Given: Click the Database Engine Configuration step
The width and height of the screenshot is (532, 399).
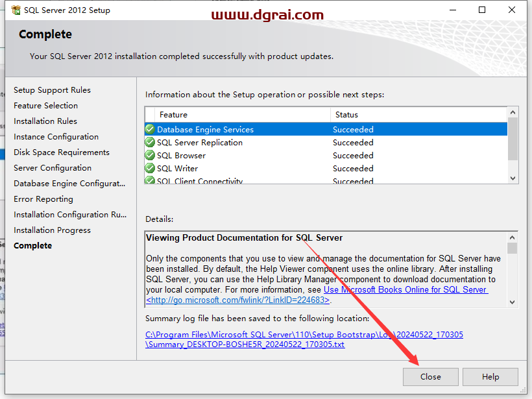Looking at the screenshot, I should tap(69, 184).
